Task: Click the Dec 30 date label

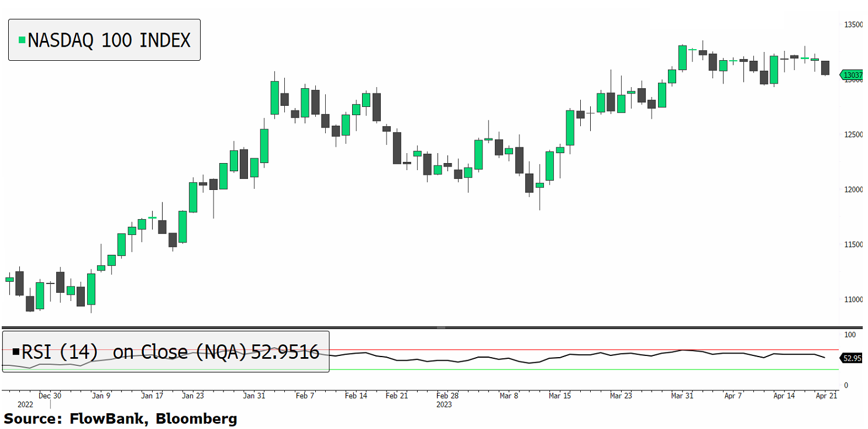Action: (50, 396)
